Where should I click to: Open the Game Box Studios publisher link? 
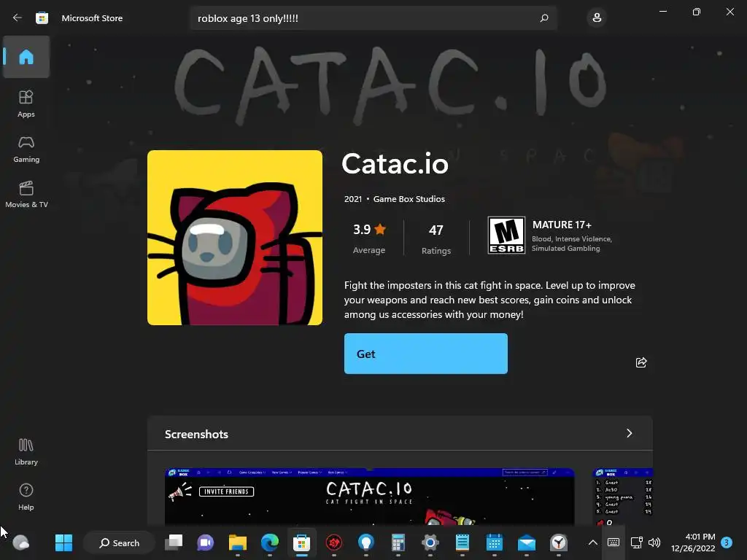point(409,199)
